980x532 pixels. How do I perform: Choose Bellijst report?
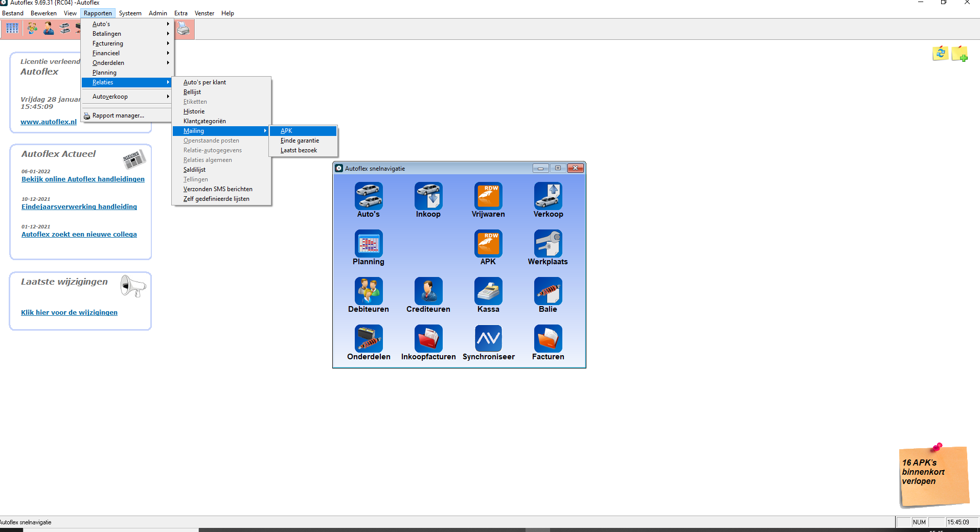pyautogui.click(x=221, y=92)
